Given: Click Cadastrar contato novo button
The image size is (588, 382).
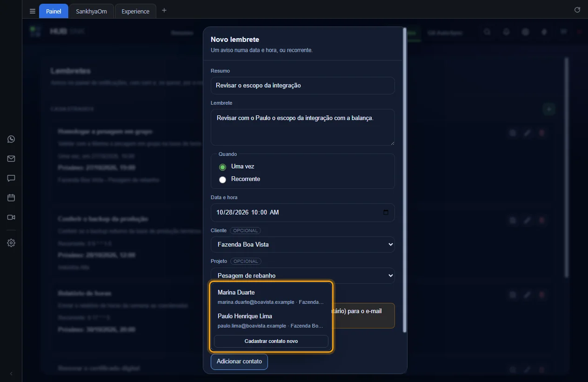Looking at the screenshot, I should click(271, 341).
